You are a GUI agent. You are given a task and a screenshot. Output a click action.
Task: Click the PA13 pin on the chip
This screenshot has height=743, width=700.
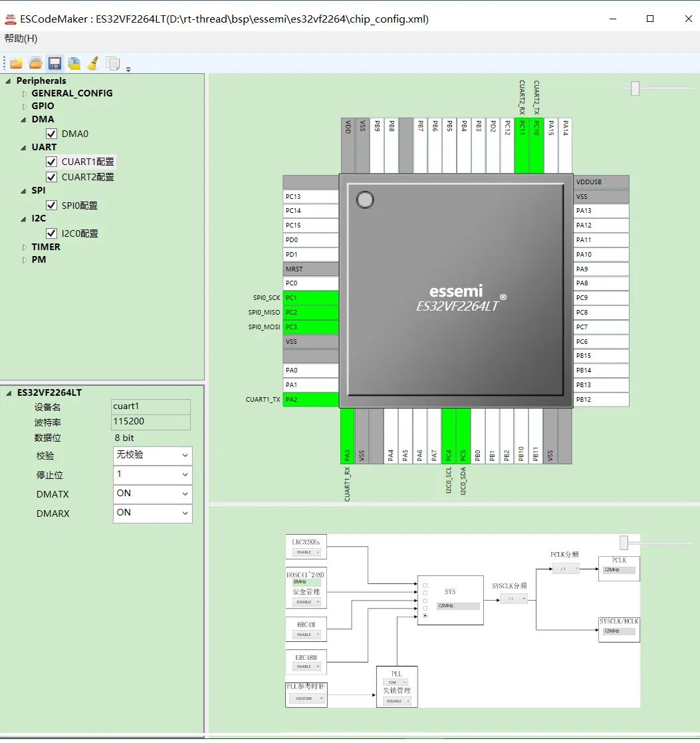tap(602, 210)
